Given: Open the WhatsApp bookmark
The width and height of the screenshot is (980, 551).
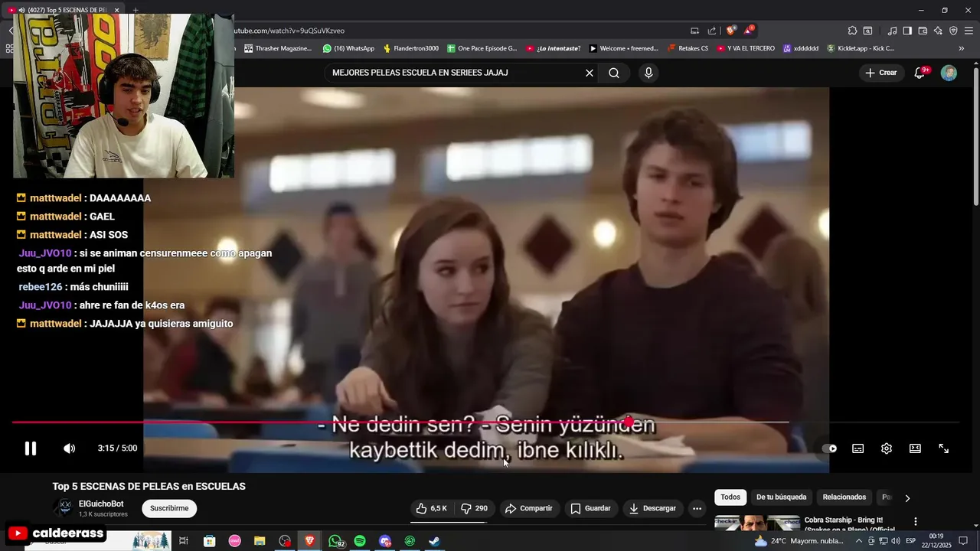Looking at the screenshot, I should tap(348, 48).
